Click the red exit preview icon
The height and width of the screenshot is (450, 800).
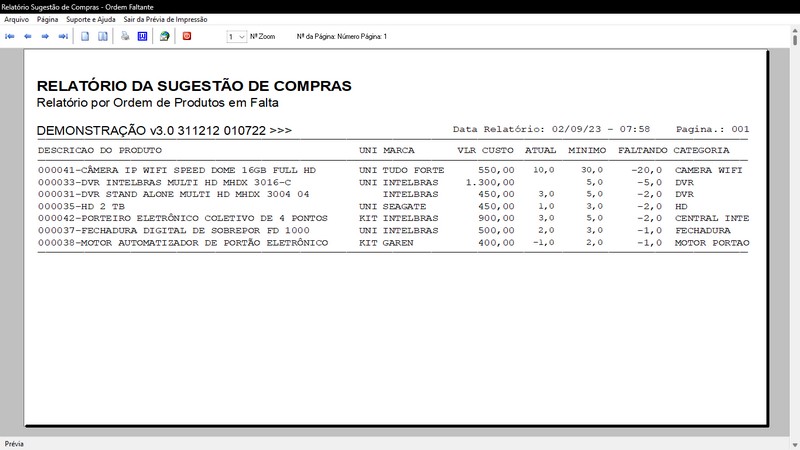[x=187, y=36]
